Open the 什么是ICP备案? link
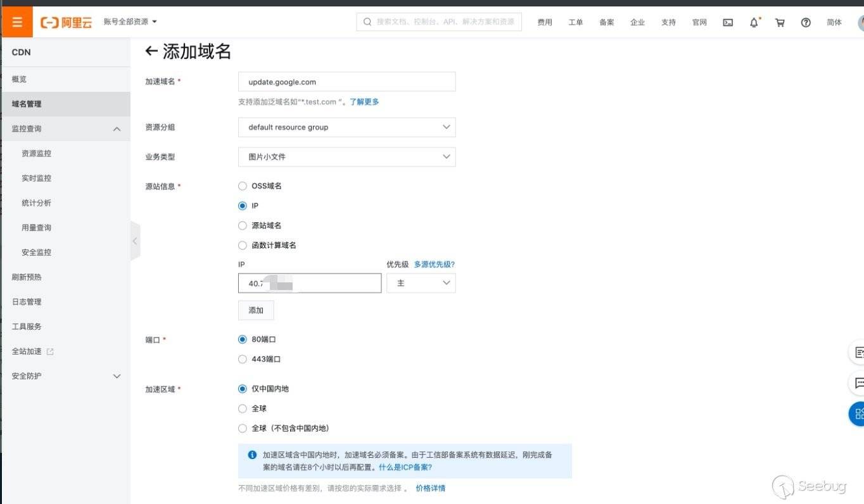Image resolution: width=864 pixels, height=504 pixels. 405,467
